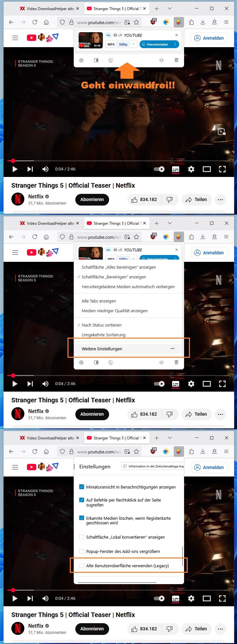Screen dimensions: 237x644
Task: Select Schaltfläche „Bereinigen“ anzeigen menu item
Action: pyautogui.click(x=128, y=277)
